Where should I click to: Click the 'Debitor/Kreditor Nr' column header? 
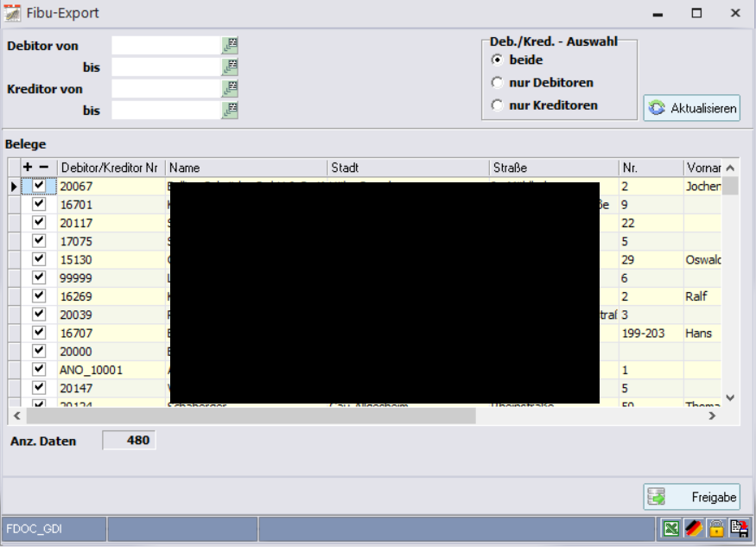coord(110,168)
